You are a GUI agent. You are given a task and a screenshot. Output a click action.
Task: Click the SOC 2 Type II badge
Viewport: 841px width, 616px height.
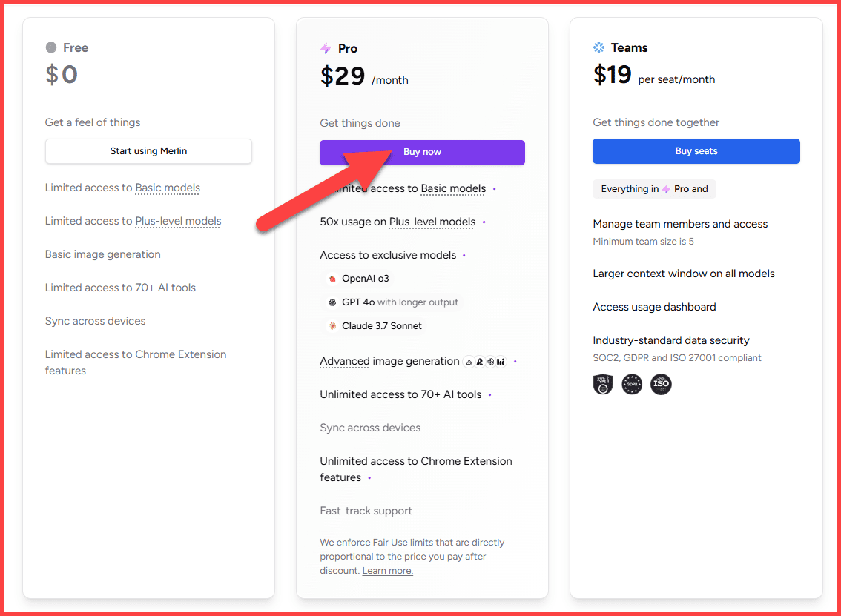603,384
